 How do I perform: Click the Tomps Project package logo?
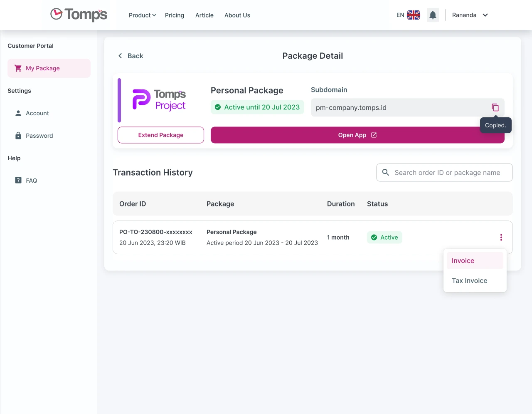tap(159, 100)
